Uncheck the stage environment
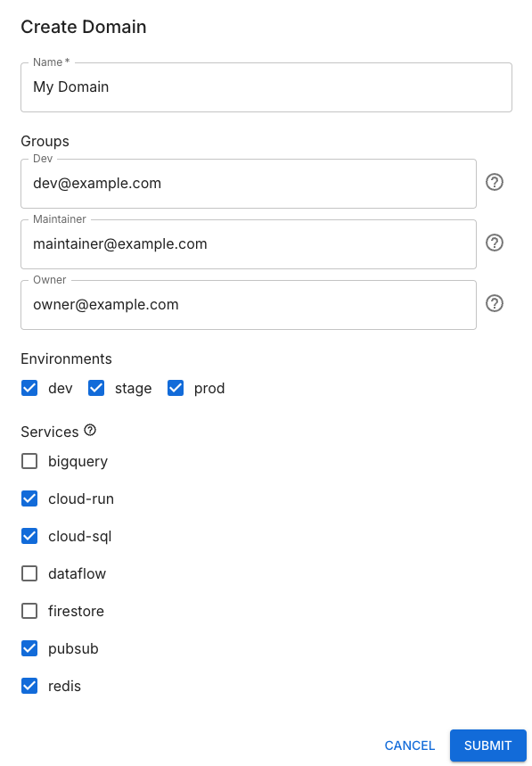Screen dimensions: 532x766 point(95,388)
